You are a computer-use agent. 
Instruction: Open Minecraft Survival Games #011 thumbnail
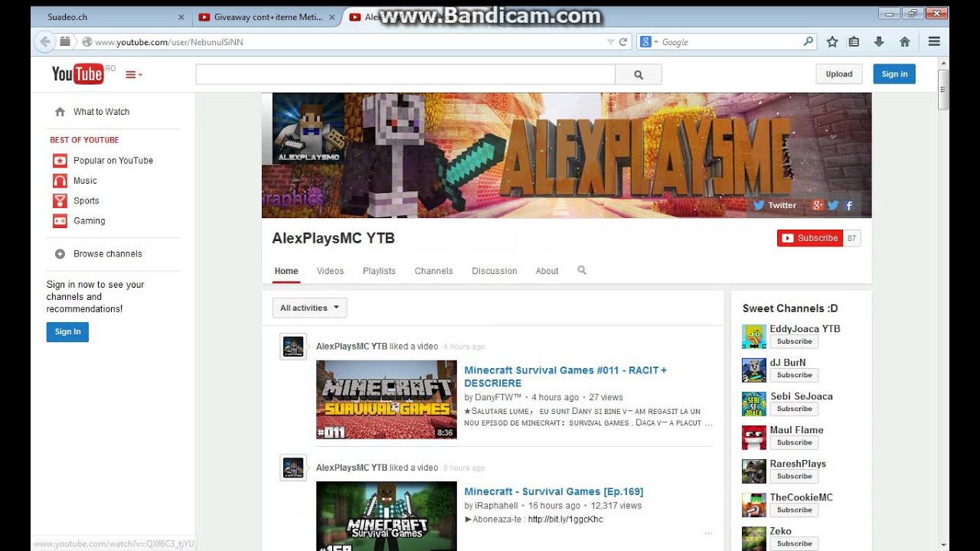(x=387, y=399)
